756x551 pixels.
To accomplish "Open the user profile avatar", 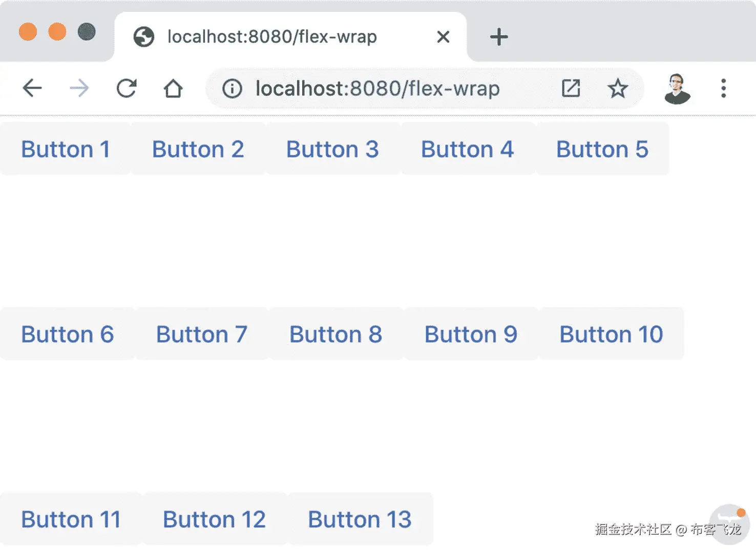I will [677, 88].
